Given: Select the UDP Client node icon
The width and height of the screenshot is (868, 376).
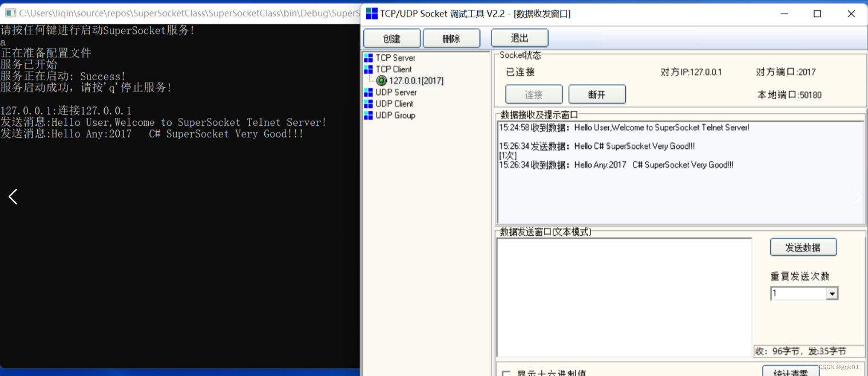Looking at the screenshot, I should point(368,104).
